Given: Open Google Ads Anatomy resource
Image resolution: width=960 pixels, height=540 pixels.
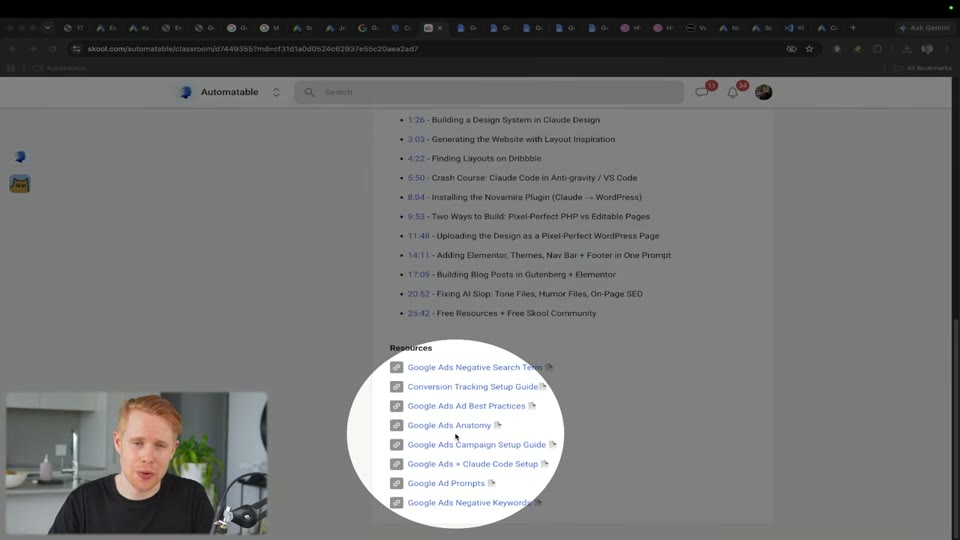Looking at the screenshot, I should coord(449,426).
